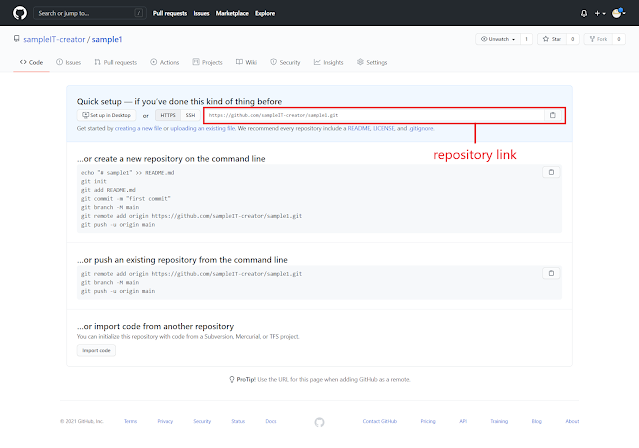Open the footer Terms link
Screen dimensions: 639x448
tap(130, 422)
